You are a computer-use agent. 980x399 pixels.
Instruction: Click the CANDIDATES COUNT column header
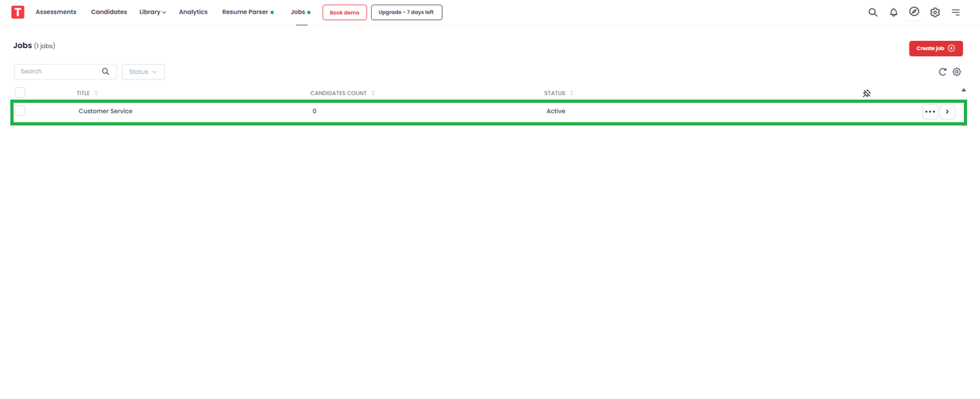click(338, 93)
